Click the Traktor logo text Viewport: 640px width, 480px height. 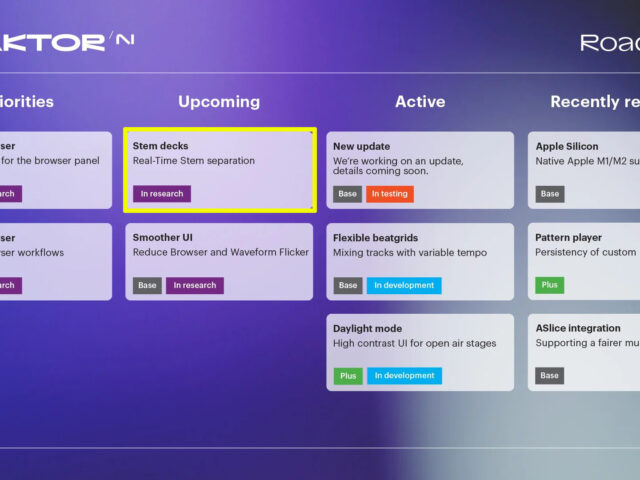coord(52,43)
